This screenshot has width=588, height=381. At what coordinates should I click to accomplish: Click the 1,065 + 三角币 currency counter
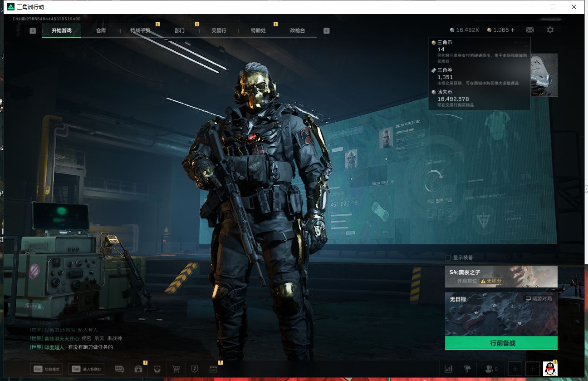pos(501,30)
